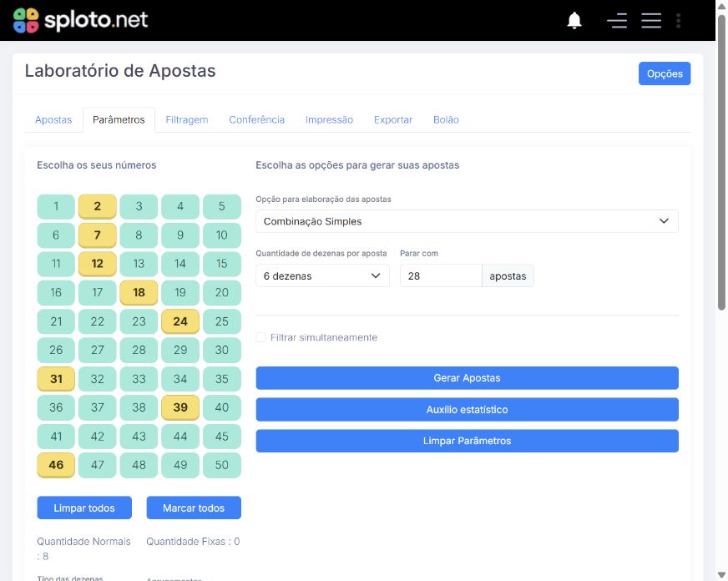Click Limpar todos button
The height and width of the screenshot is (581, 728).
[x=84, y=508]
